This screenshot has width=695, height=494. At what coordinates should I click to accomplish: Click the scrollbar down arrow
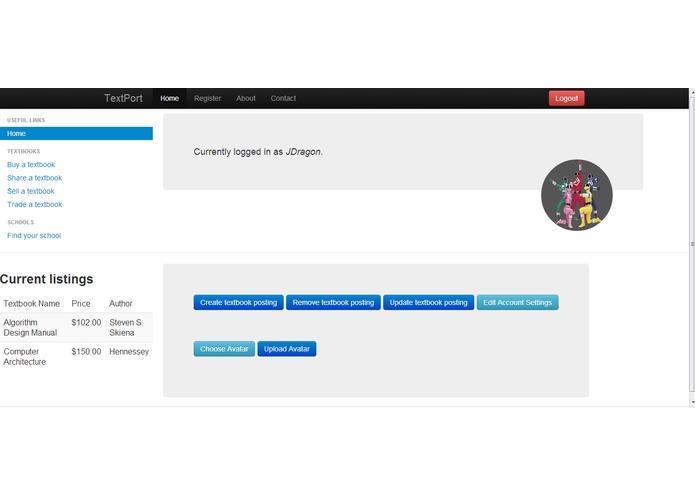(x=692, y=402)
